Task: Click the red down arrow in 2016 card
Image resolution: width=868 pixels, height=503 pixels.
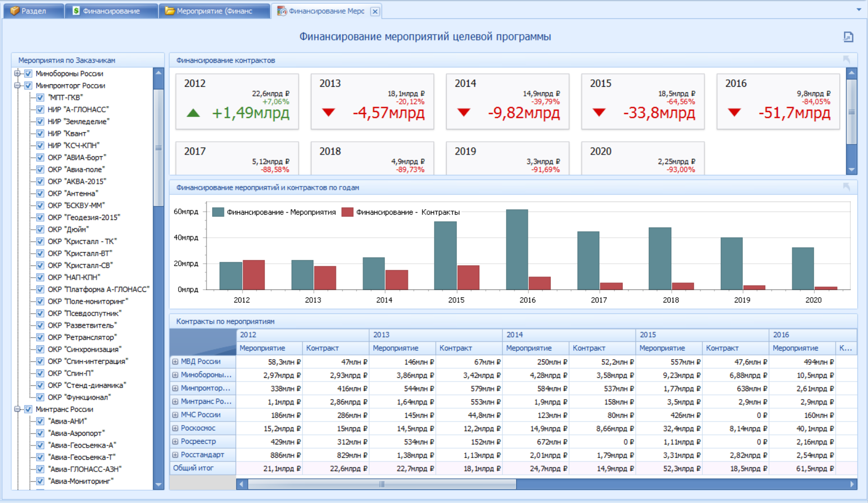Action: click(734, 112)
